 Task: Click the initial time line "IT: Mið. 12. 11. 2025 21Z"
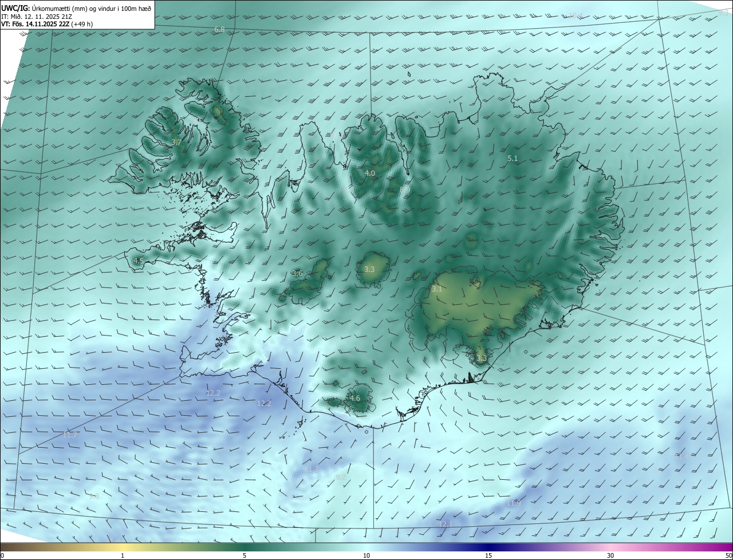(x=36, y=16)
